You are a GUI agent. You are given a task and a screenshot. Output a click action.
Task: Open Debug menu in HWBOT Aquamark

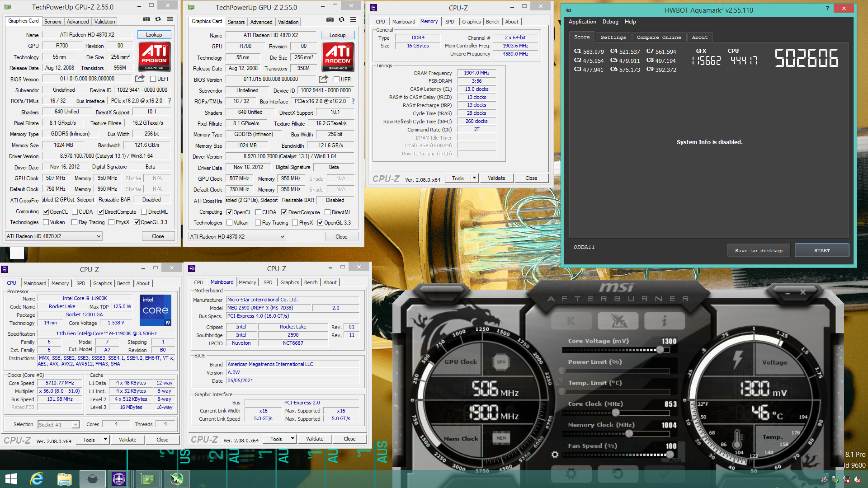click(610, 22)
